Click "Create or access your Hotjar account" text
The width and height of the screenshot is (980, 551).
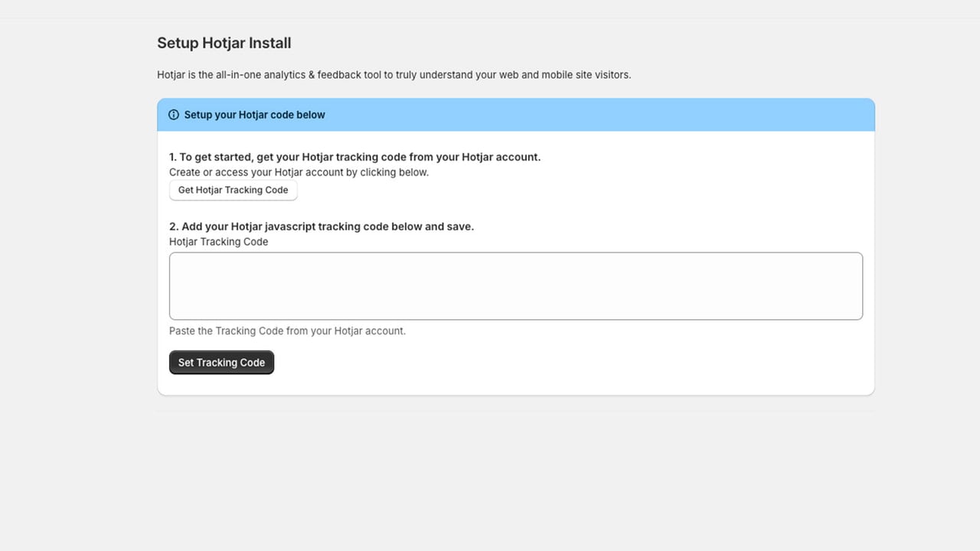299,172
